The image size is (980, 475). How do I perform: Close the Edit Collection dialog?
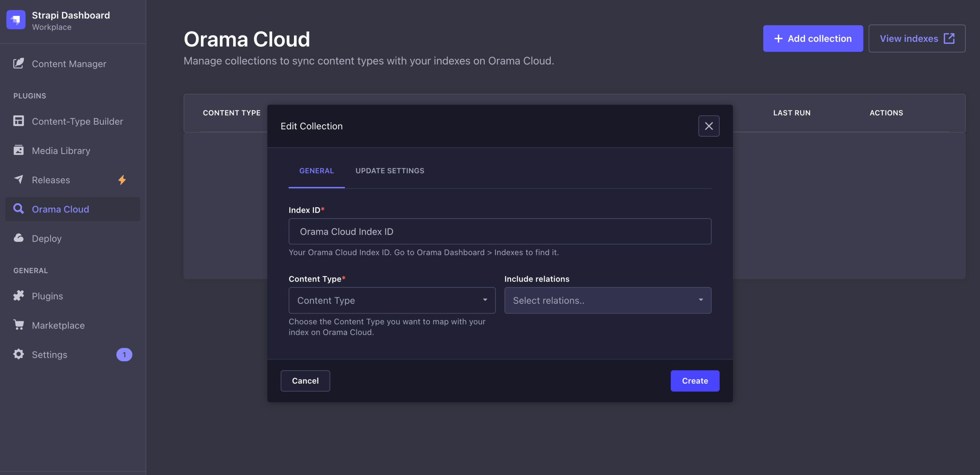[709, 126]
